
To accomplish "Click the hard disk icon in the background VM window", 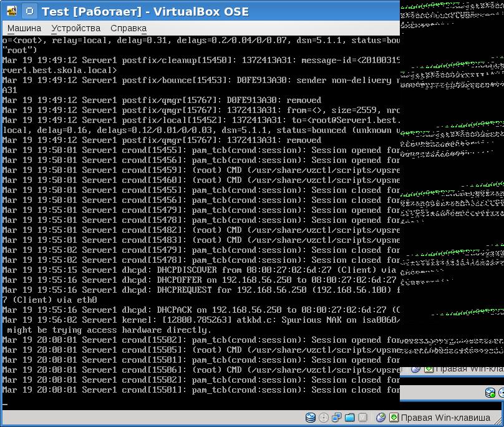I will (x=490, y=393).
